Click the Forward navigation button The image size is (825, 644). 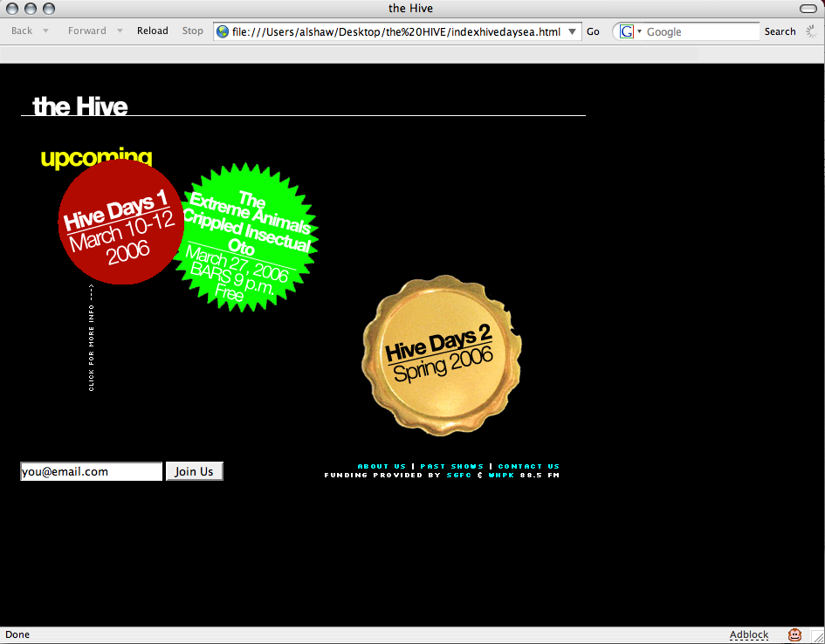click(86, 31)
